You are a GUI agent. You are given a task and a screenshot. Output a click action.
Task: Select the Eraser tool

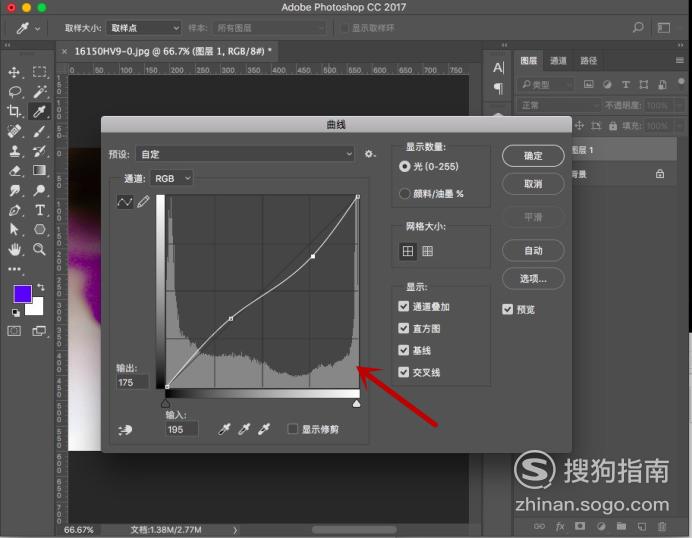[14, 170]
